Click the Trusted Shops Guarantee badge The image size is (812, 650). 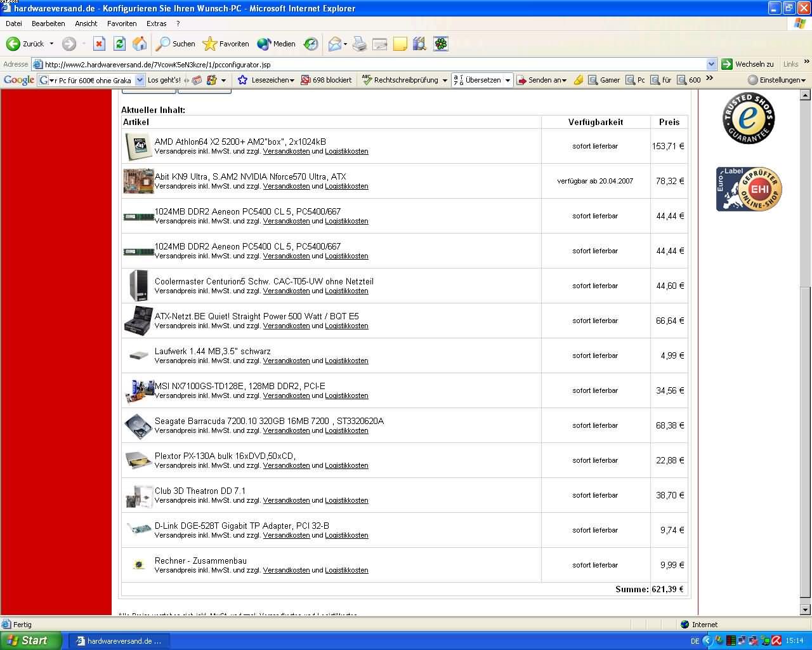pos(749,119)
